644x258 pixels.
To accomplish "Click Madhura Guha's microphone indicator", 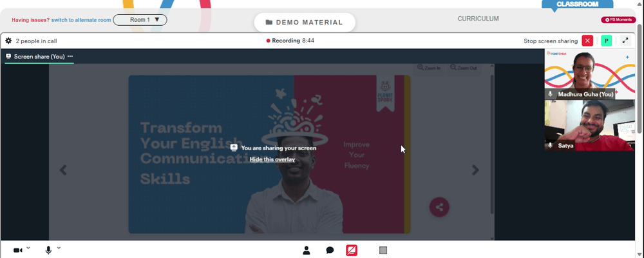I will pos(551,94).
